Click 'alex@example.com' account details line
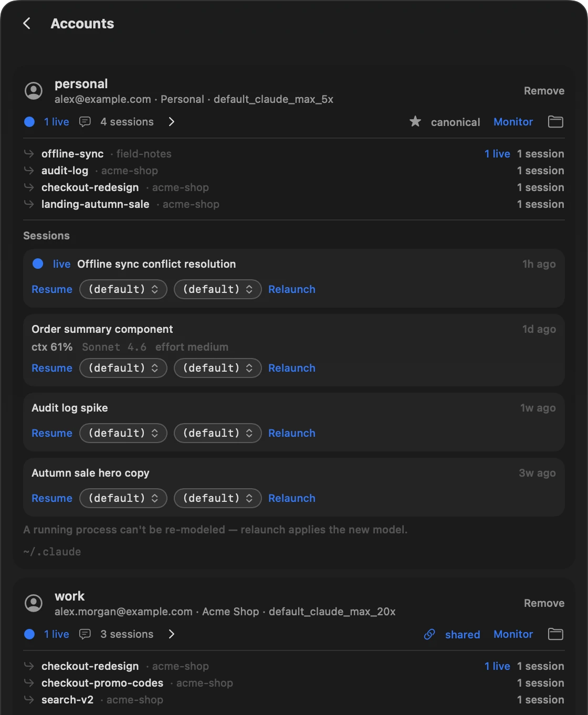 click(x=194, y=99)
